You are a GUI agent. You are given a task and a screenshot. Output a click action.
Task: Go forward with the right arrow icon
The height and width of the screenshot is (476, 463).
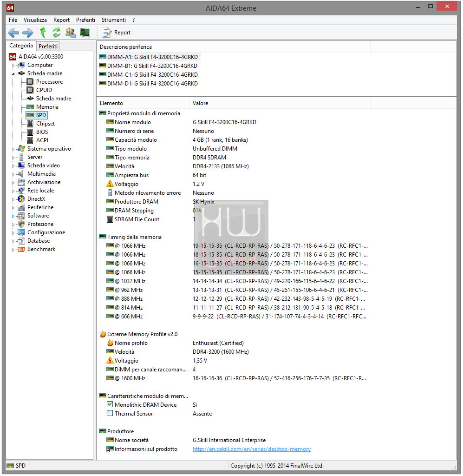point(28,33)
